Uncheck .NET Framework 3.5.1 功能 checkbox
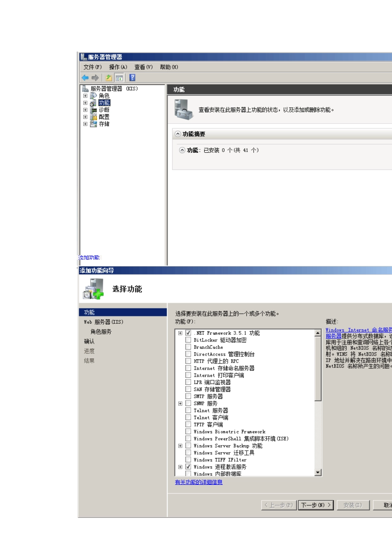Screen dimensions: 392x555 point(188,333)
